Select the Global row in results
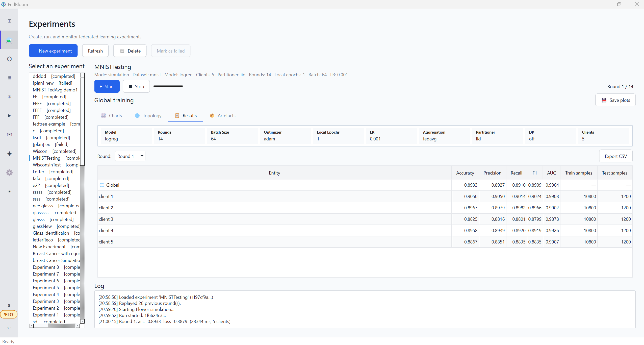 tap(365, 185)
